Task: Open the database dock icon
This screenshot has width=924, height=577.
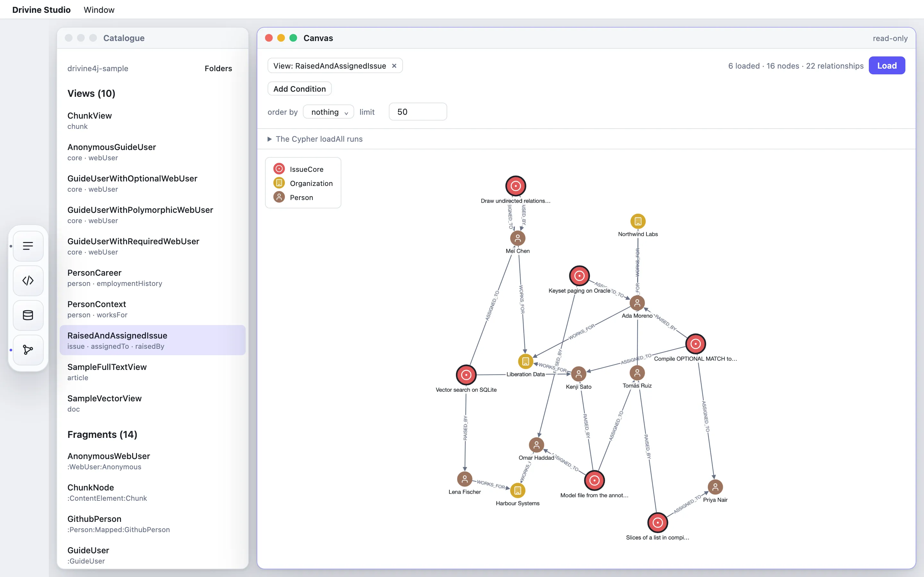Action: tap(28, 315)
